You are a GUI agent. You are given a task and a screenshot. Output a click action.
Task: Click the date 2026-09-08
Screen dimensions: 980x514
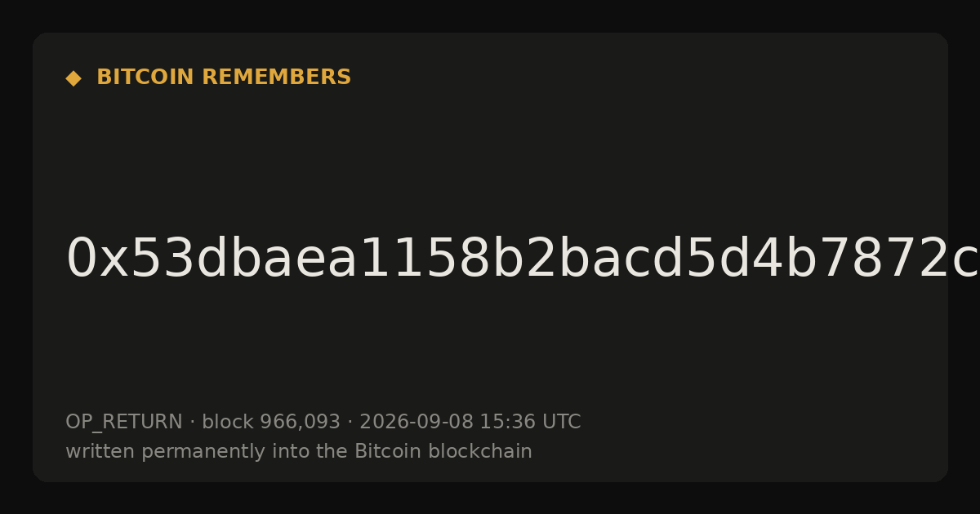click(416, 422)
